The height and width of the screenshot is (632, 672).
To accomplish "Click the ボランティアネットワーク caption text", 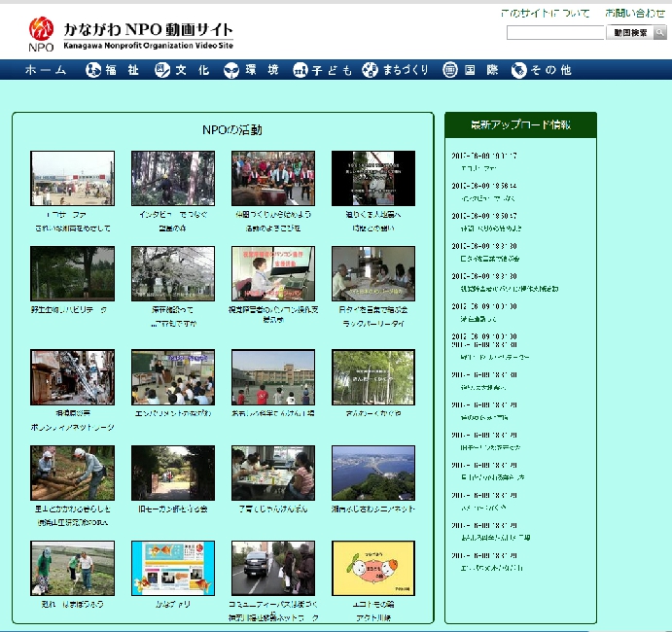I will 72,427.
